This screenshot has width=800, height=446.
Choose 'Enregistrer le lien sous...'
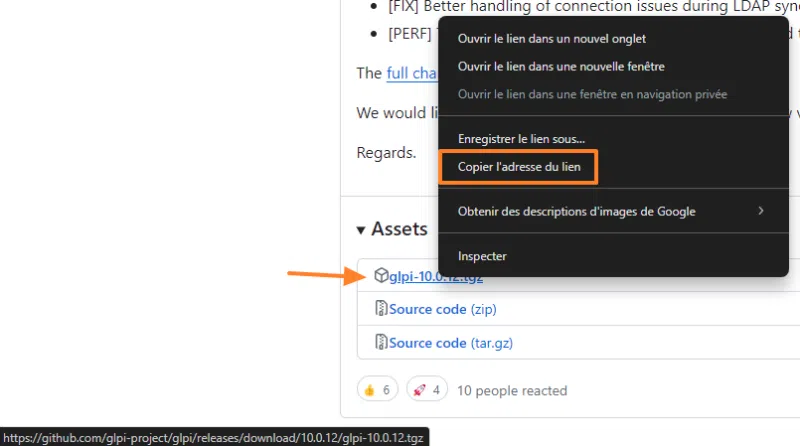pyautogui.click(x=521, y=139)
